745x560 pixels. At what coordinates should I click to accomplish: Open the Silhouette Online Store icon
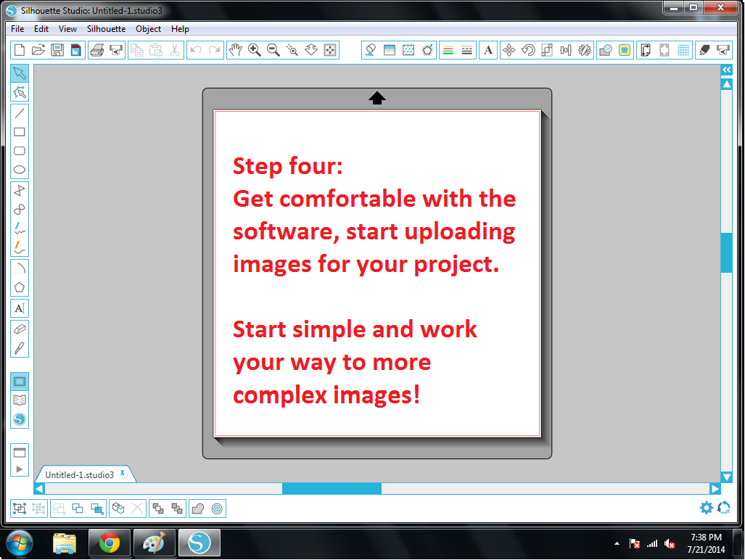pos(20,419)
